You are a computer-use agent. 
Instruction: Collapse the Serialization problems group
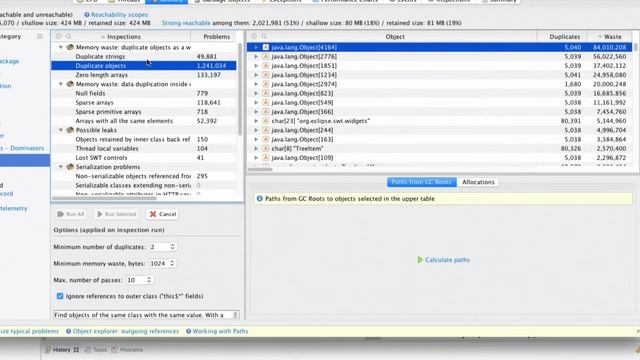pos(61,167)
